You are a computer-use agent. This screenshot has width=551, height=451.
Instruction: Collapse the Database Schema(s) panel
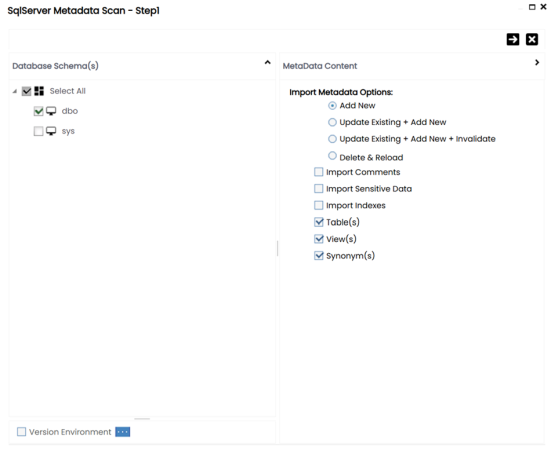[267, 63]
